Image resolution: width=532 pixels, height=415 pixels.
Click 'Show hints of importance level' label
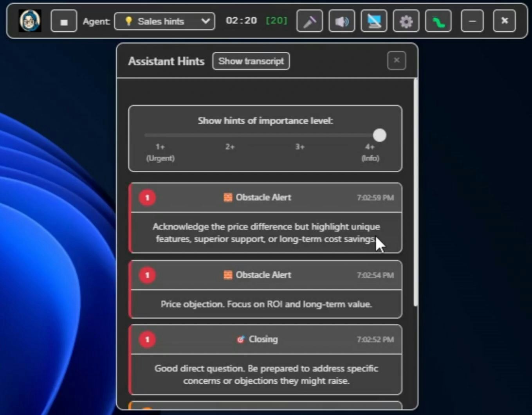click(265, 121)
